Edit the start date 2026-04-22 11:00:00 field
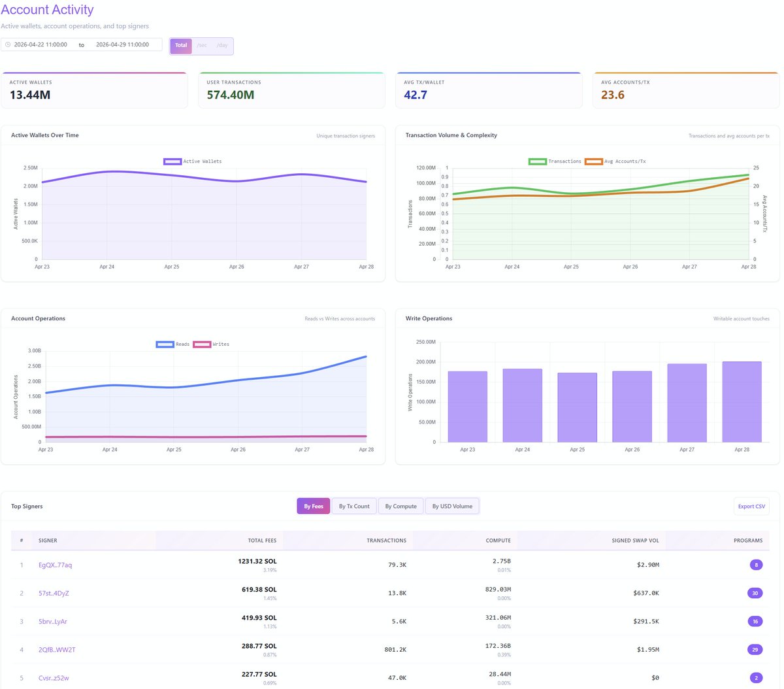Screen dimensions: 784x689 coord(41,44)
